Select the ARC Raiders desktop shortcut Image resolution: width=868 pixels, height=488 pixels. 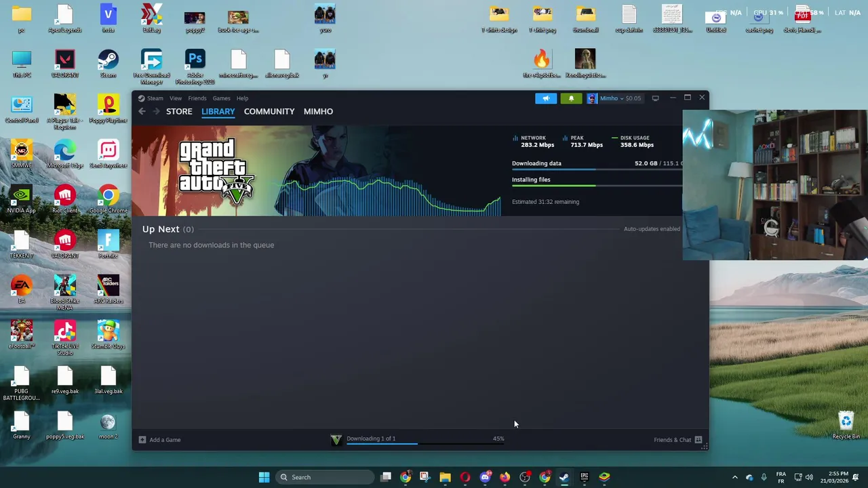tap(108, 289)
